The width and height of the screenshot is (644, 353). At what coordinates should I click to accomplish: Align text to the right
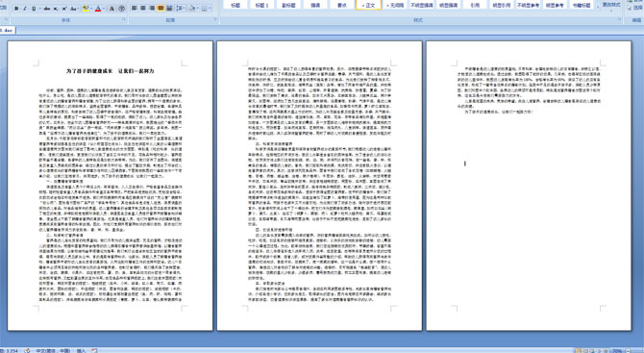(x=152, y=8)
